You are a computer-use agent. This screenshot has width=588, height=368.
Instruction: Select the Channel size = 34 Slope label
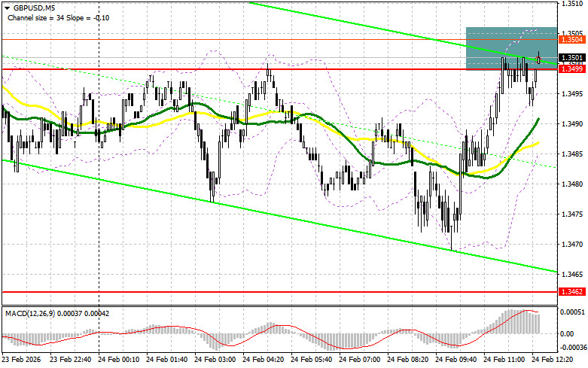pos(59,17)
